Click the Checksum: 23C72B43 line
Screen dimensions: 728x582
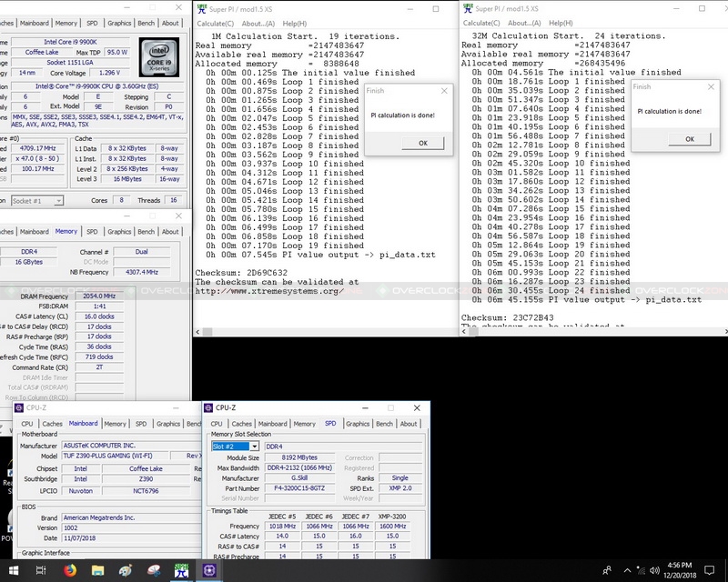pyautogui.click(x=507, y=318)
